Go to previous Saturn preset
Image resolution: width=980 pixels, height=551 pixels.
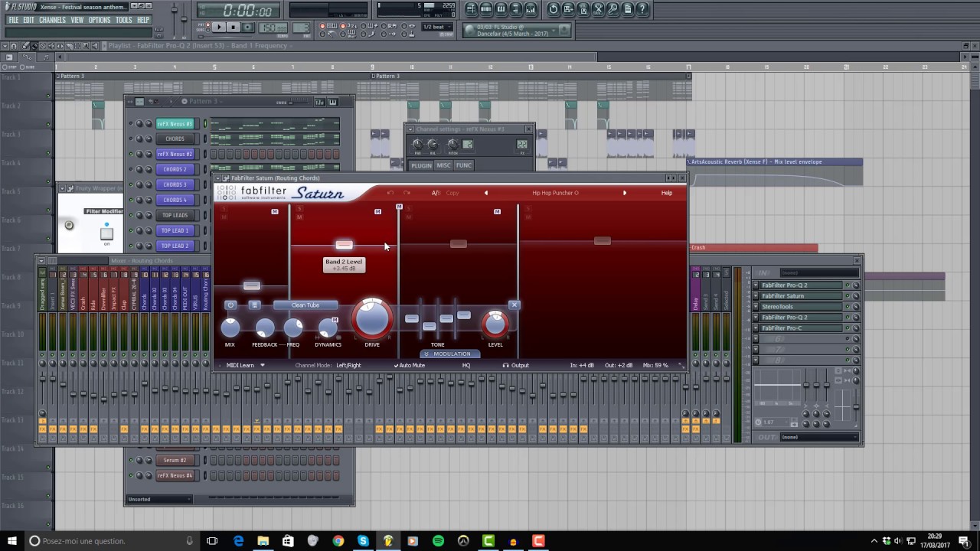click(486, 193)
